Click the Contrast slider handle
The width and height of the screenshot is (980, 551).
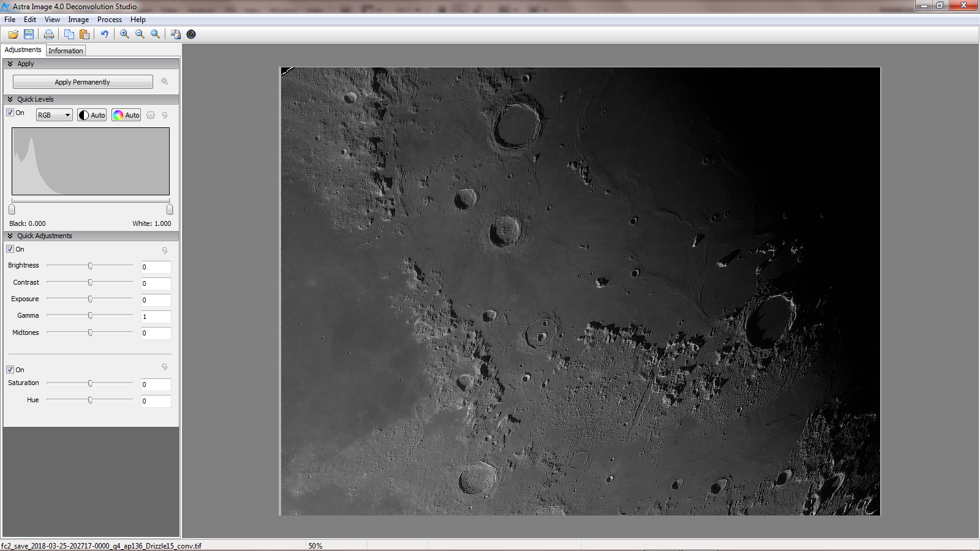coord(90,282)
